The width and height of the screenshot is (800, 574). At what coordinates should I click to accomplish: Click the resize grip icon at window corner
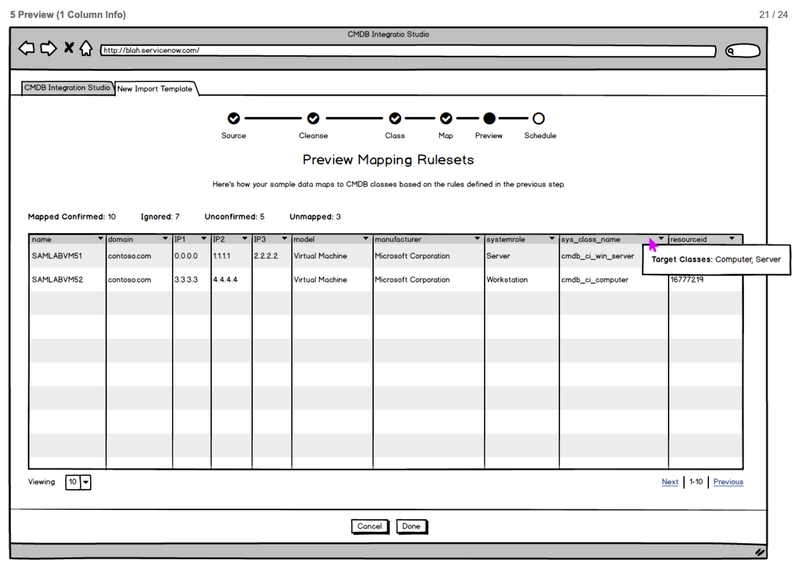tap(760, 552)
